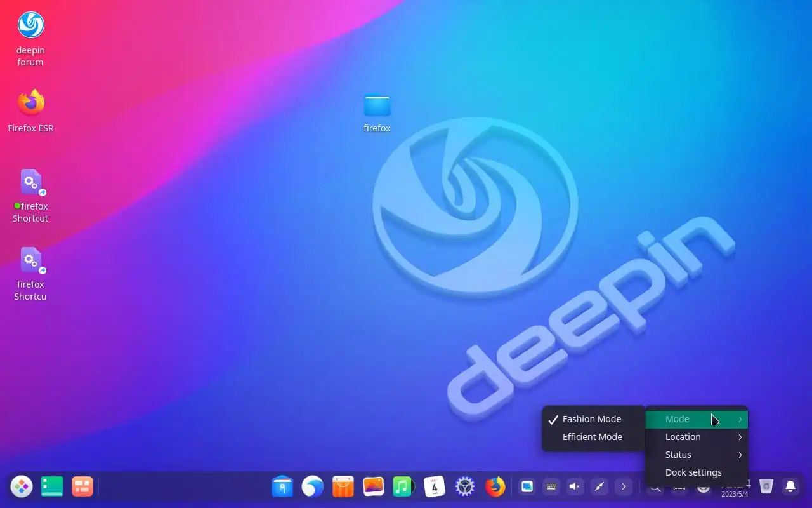Open the Launcher from the dock
The width and height of the screenshot is (812, 508).
(22, 487)
